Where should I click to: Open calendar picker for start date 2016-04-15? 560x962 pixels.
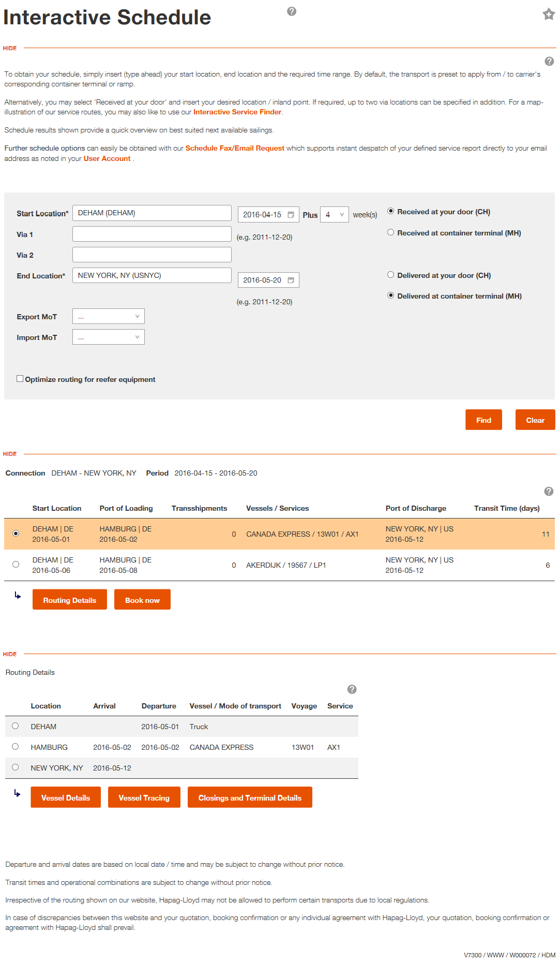291,215
